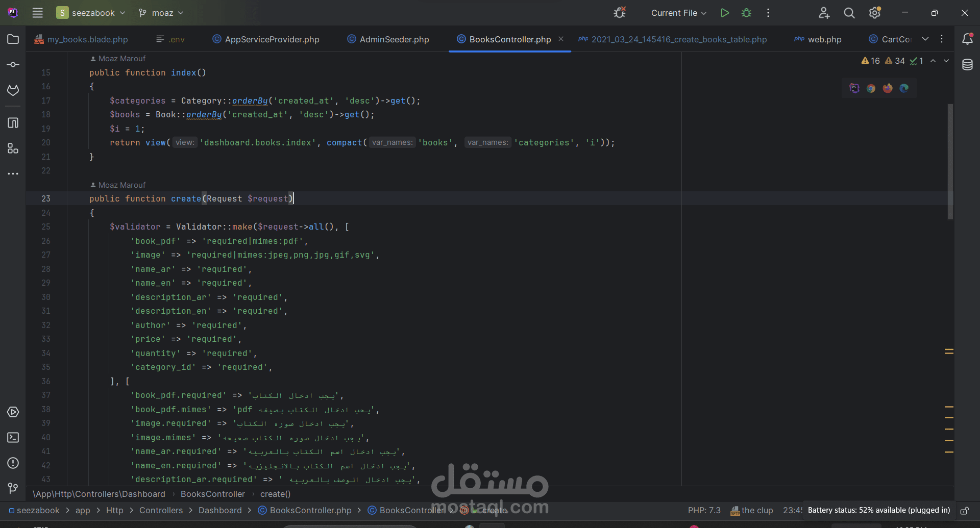This screenshot has height=528, width=980.
Task: Expand the seezabook project dropdown
Action: pyautogui.click(x=91, y=13)
